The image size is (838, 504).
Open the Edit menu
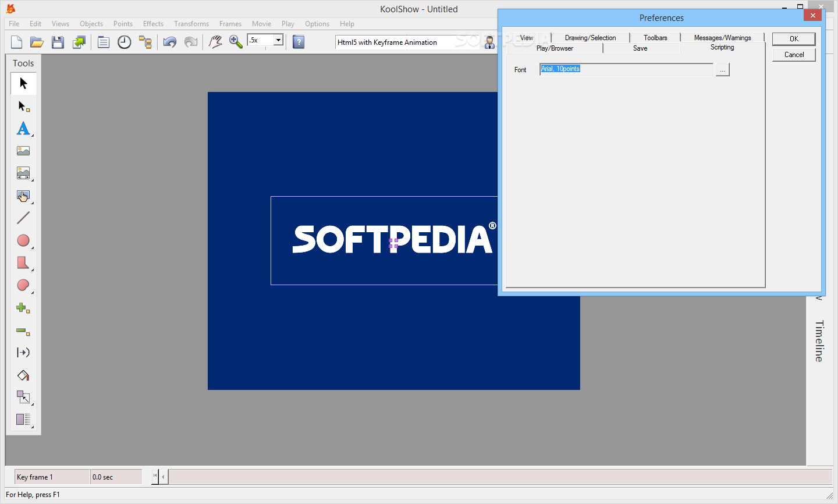point(35,24)
